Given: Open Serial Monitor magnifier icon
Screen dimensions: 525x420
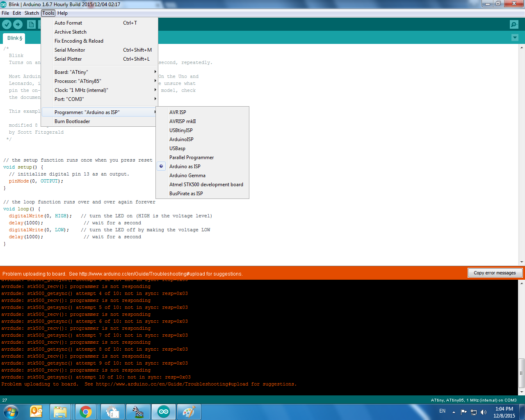Looking at the screenshot, I should (514, 25).
